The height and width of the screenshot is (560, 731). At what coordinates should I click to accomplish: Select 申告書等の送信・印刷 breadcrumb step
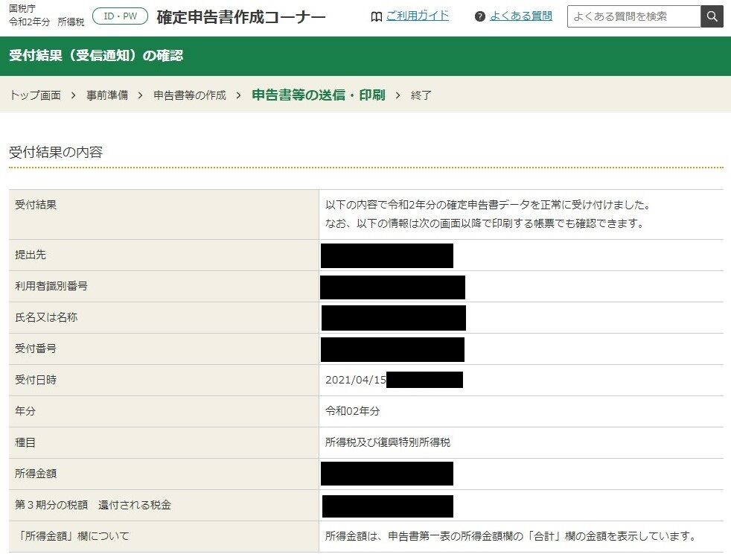tap(319, 95)
